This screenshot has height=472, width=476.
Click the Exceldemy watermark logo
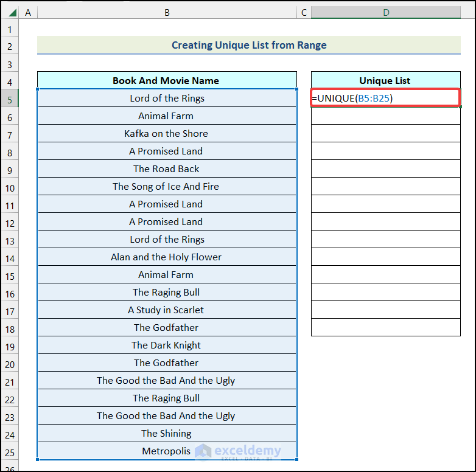pos(239,451)
